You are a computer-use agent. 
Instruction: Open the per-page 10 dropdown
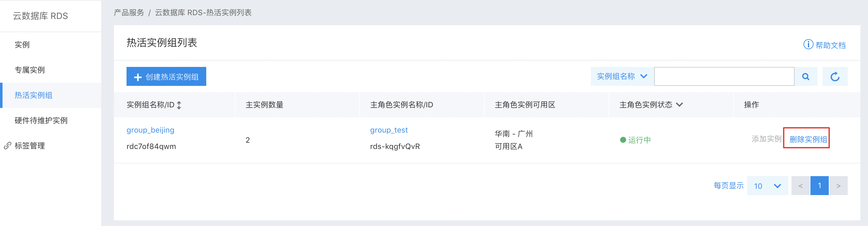click(x=767, y=186)
